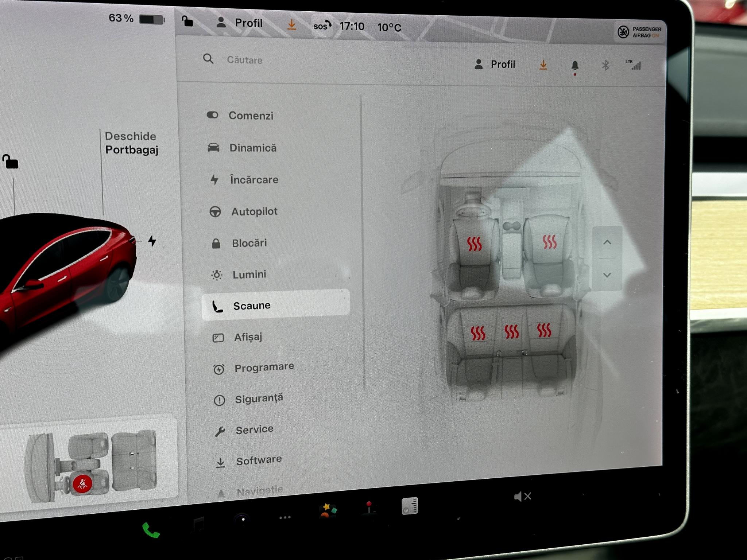Tap the charge port lightning icon
This screenshot has width=747, height=560.
point(152,241)
